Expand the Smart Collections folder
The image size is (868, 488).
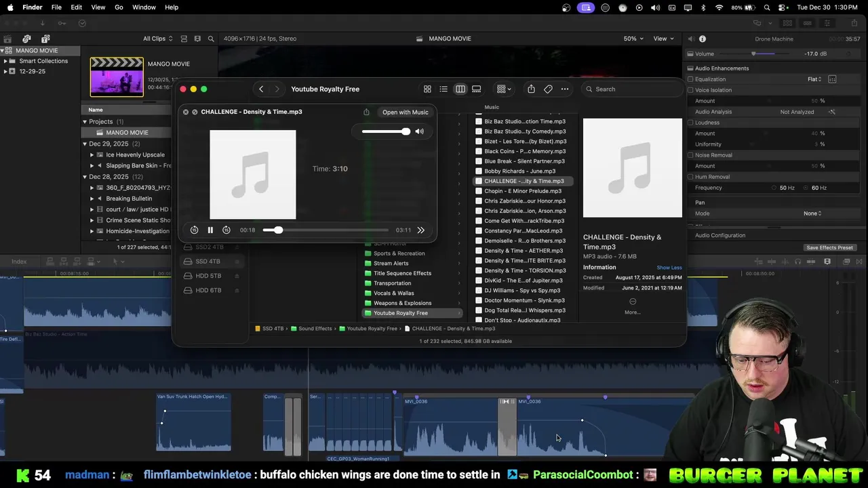(x=5, y=61)
